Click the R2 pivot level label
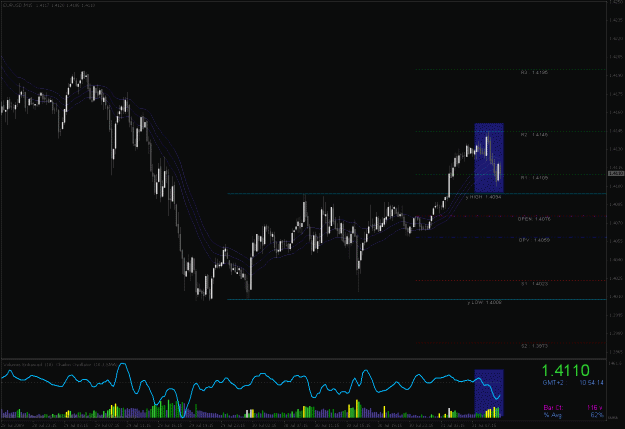Viewport: 625px width, 429px height. pyautogui.click(x=534, y=135)
